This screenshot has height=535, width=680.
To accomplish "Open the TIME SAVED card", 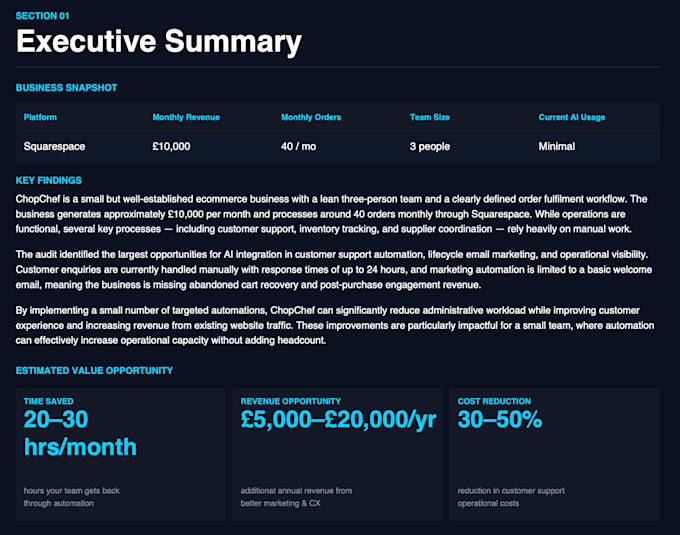I will (121, 454).
